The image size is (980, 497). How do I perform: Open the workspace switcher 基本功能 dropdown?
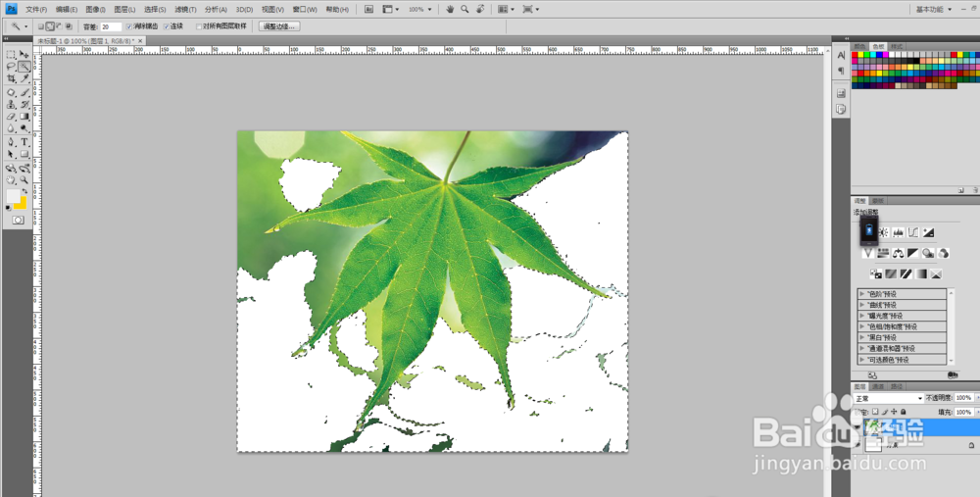click(934, 10)
